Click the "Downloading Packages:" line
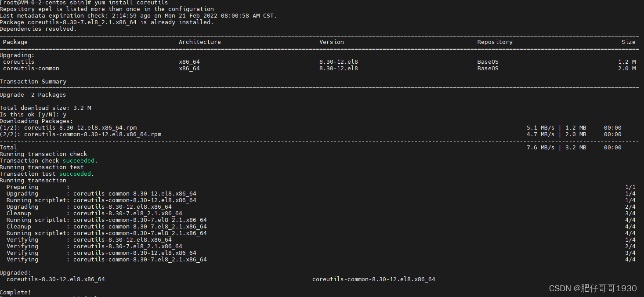This screenshot has height=297, width=644. (36, 121)
